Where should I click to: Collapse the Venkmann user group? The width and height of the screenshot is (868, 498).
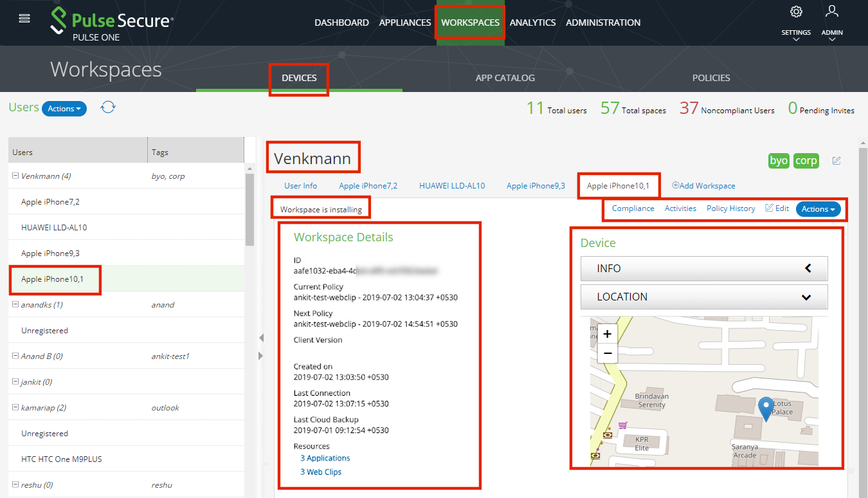click(15, 176)
